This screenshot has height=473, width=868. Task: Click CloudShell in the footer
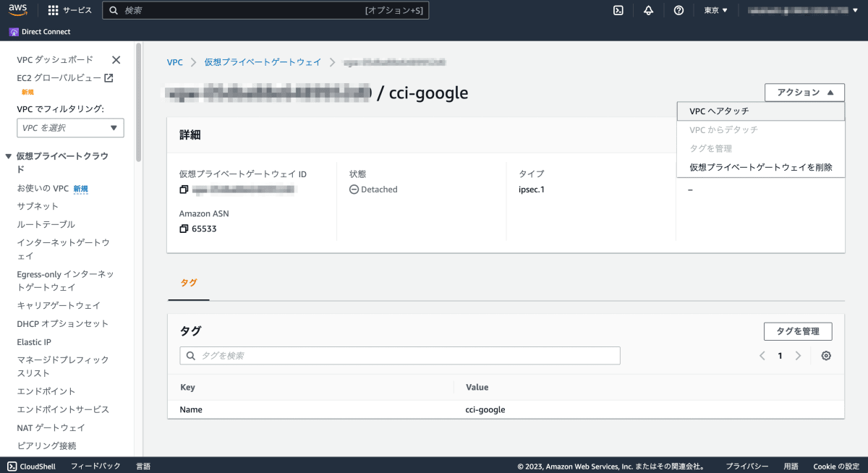[32, 466]
